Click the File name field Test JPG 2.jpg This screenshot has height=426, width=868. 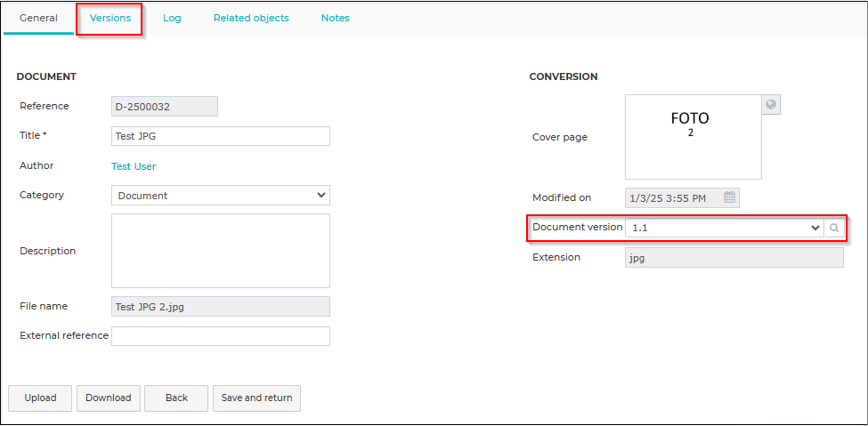[220, 307]
